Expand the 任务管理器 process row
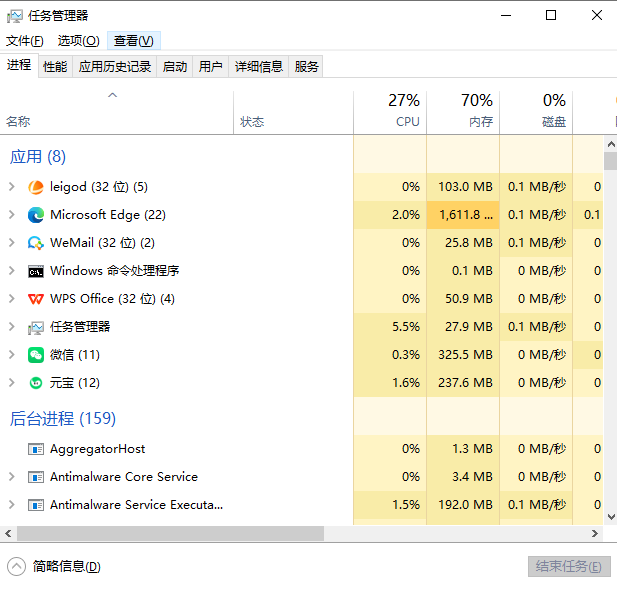Screen dimensions: 617x591 click(x=12, y=327)
